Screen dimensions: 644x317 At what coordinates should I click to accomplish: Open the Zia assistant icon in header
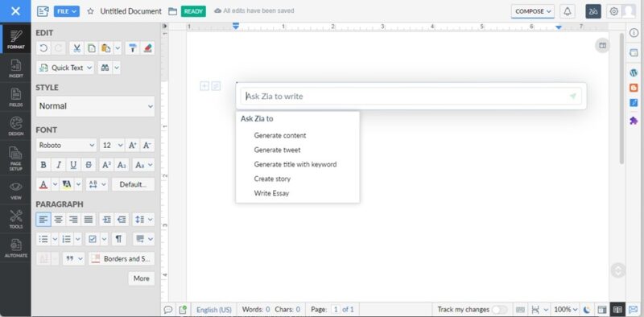[x=593, y=11]
